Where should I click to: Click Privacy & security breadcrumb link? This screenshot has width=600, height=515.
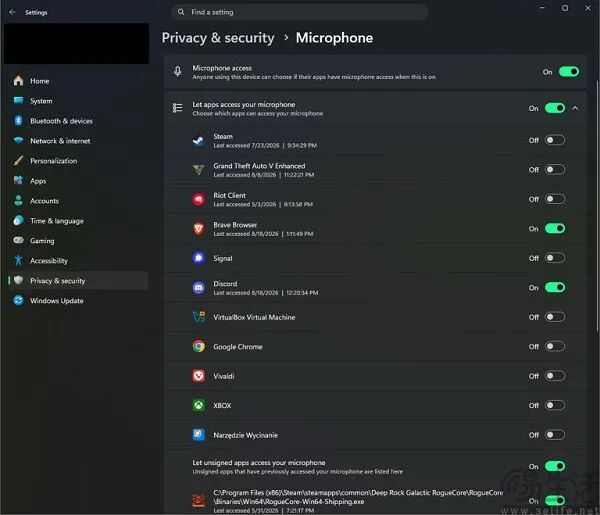(218, 37)
